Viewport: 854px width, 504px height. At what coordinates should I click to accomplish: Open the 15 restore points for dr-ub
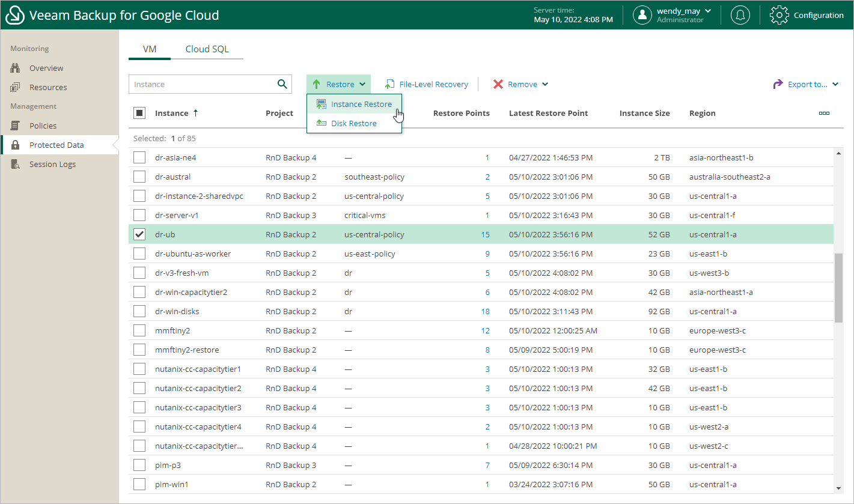pyautogui.click(x=485, y=234)
